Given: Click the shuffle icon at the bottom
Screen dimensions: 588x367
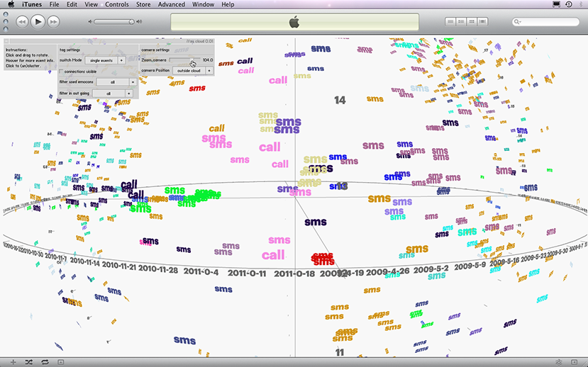Looking at the screenshot, I should tap(29, 362).
